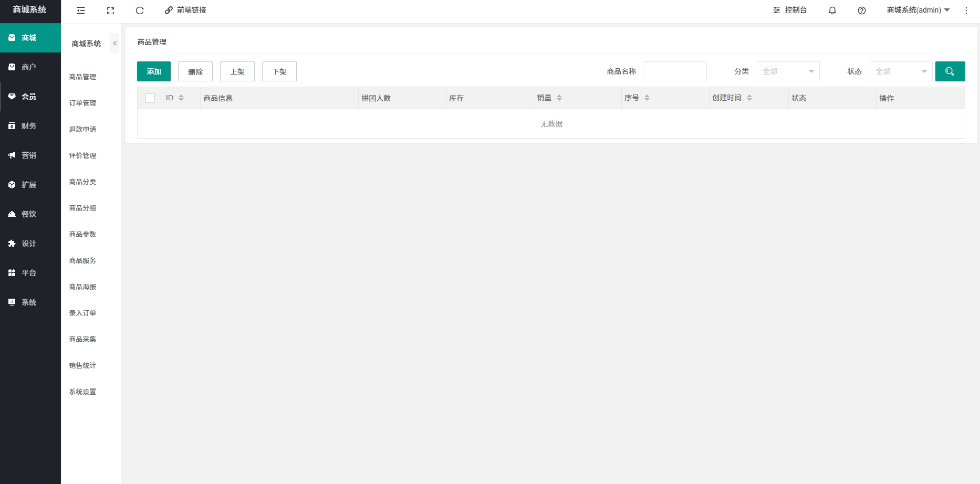Screen dimensions: 980x484
Task: Sort table by ID column arrows
Action: 181,98
